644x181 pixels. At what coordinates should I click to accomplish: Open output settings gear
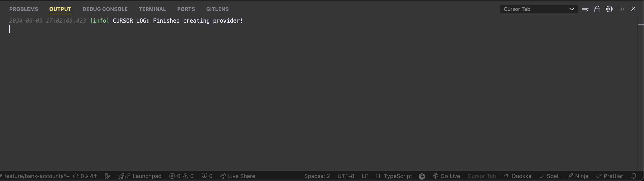click(609, 9)
